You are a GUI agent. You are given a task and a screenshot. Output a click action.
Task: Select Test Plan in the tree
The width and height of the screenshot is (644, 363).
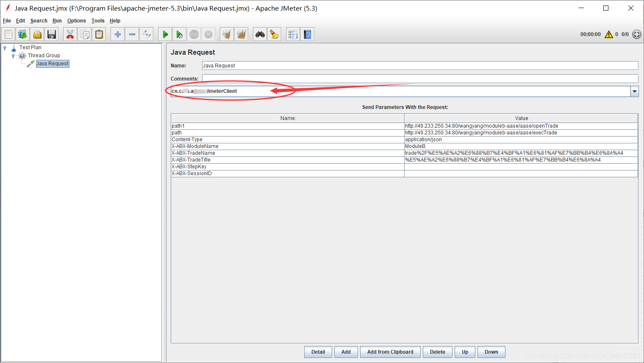click(31, 47)
